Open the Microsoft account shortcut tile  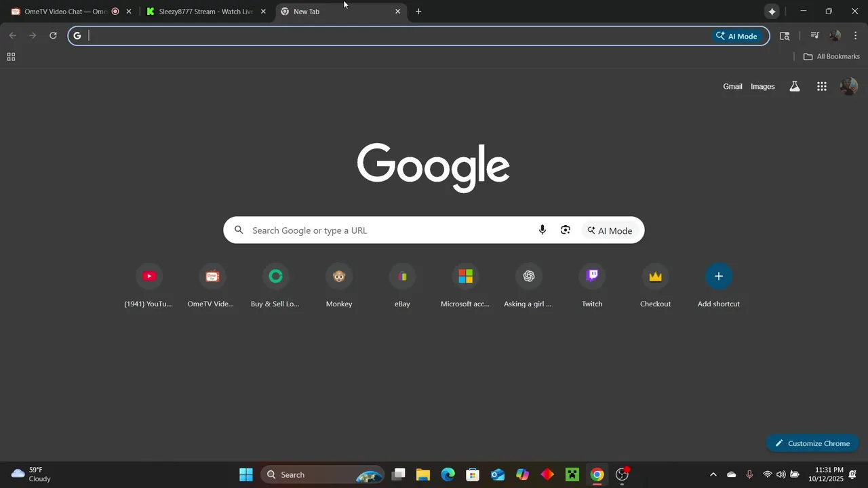click(465, 285)
